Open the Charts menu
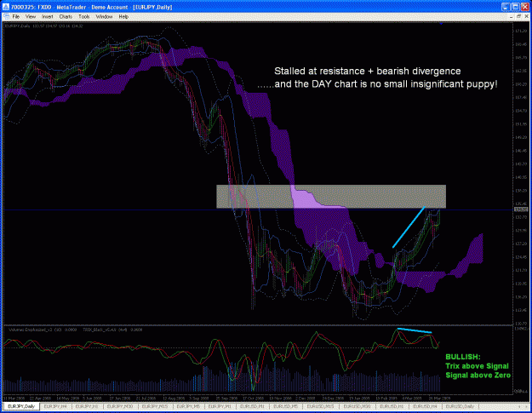The height and width of the screenshot is (413, 532). [x=66, y=16]
